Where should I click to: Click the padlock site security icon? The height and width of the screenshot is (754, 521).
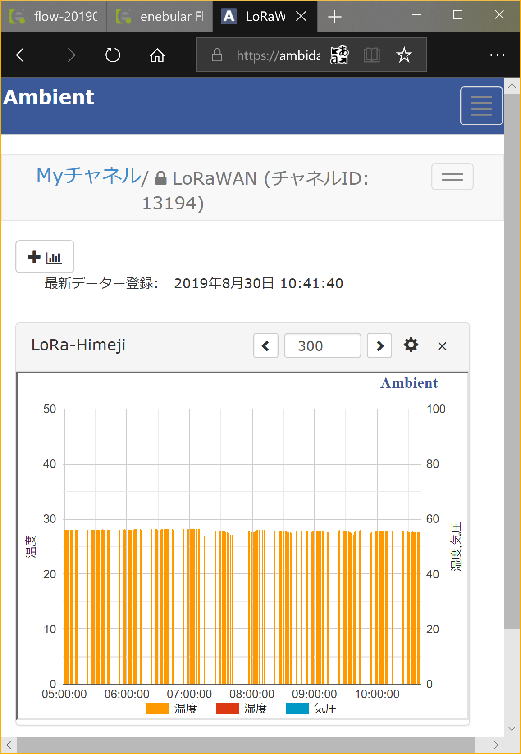pos(217,55)
